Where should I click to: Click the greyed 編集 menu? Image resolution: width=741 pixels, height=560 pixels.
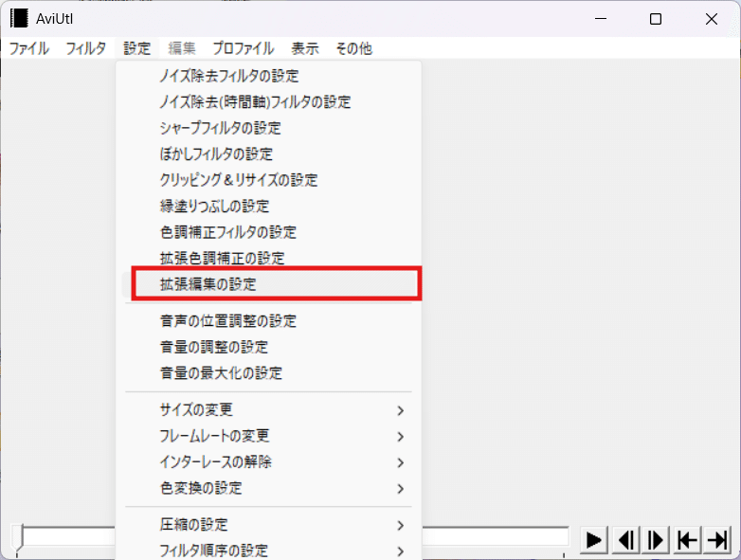[x=182, y=48]
